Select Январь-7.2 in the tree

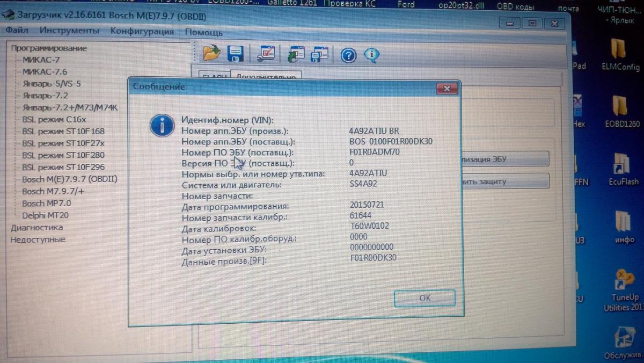(45, 96)
